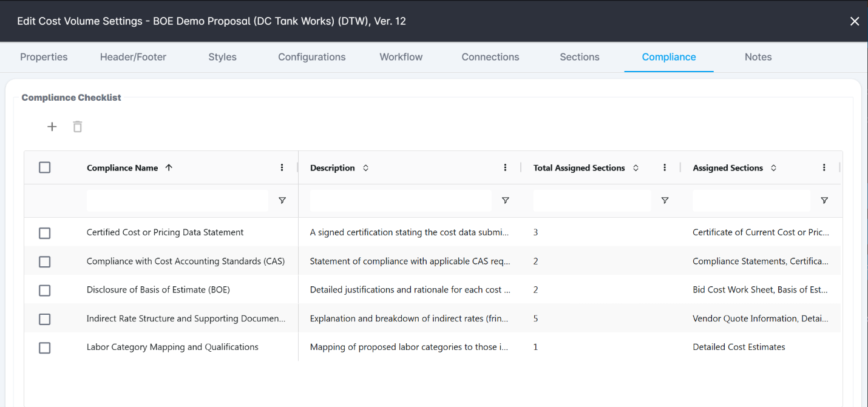This screenshot has height=407, width=868.
Task: Switch to the Workflow tab
Action: (401, 57)
